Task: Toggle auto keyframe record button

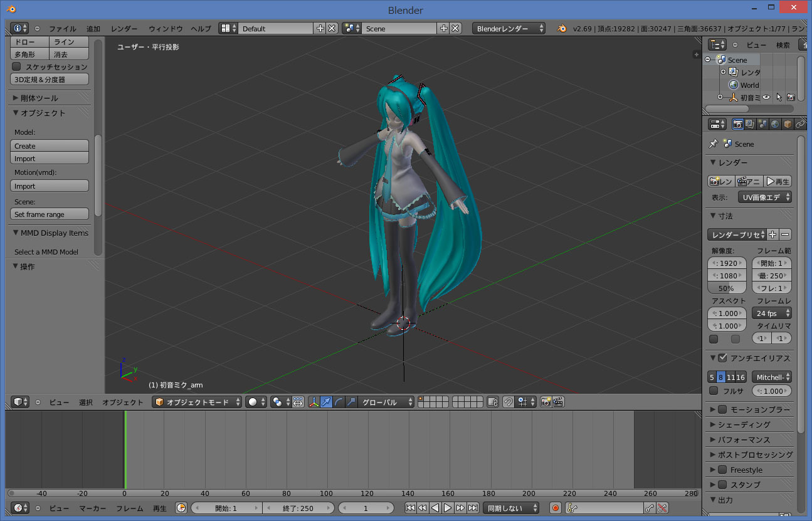Action: tap(555, 508)
